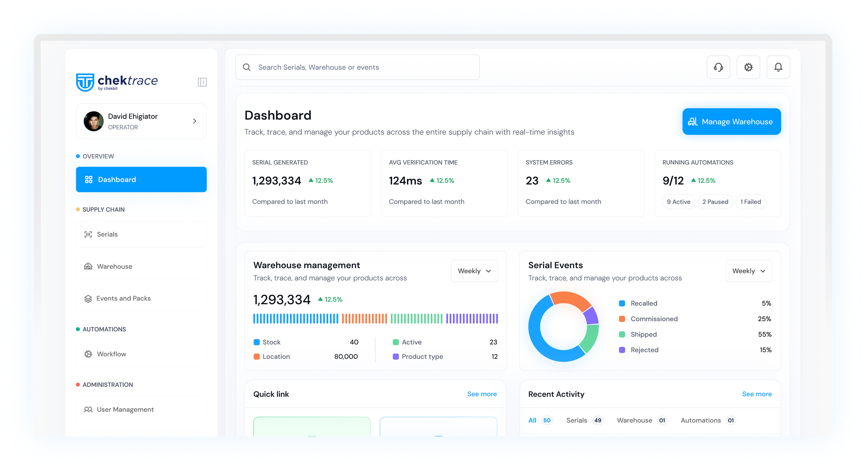Click See more in Quick link
This screenshot has height=472, width=868.
[481, 394]
